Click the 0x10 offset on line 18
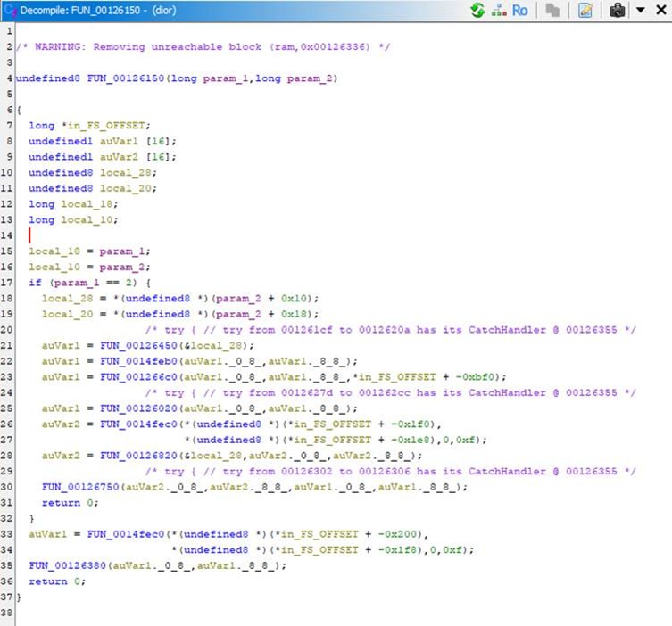Image resolution: width=672 pixels, height=626 pixels. 294,299
